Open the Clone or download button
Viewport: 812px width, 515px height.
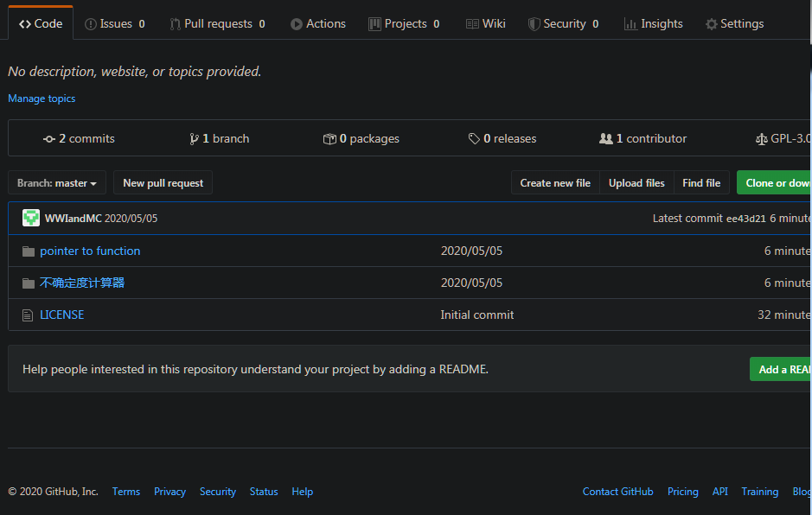pyautogui.click(x=775, y=182)
